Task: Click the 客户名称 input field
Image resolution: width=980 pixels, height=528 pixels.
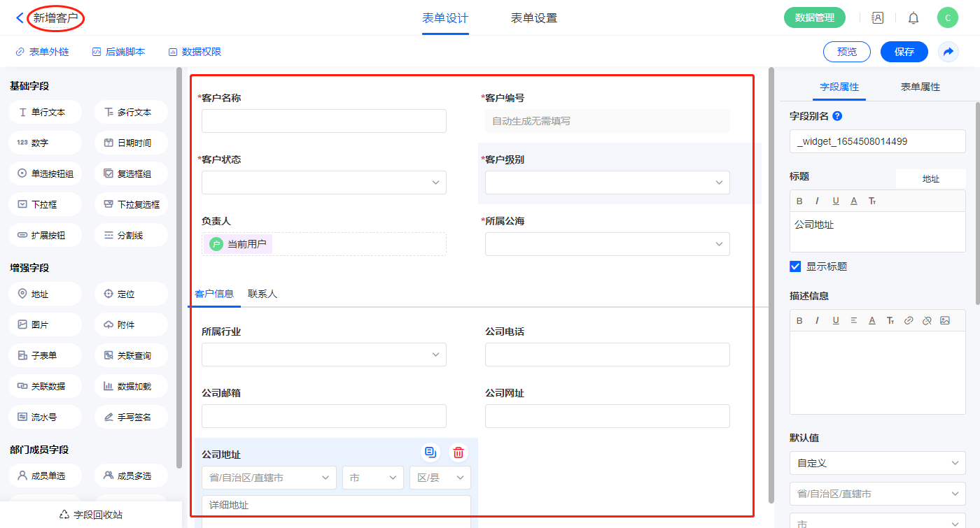Action: point(324,121)
